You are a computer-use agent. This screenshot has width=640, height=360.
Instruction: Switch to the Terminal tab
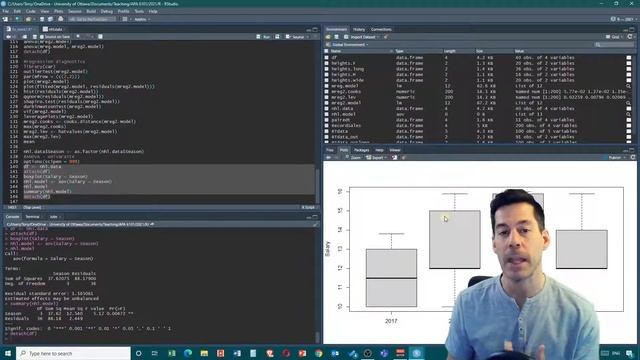pyautogui.click(x=32, y=217)
